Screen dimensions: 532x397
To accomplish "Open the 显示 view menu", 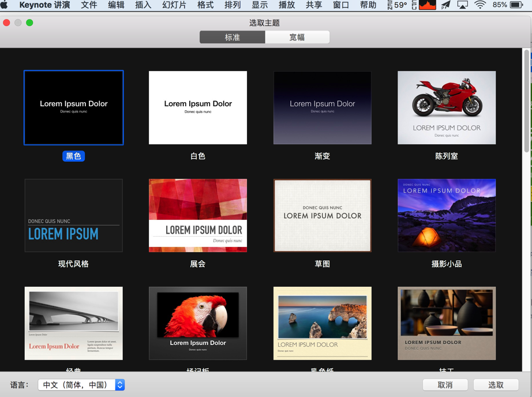I will click(x=260, y=5).
